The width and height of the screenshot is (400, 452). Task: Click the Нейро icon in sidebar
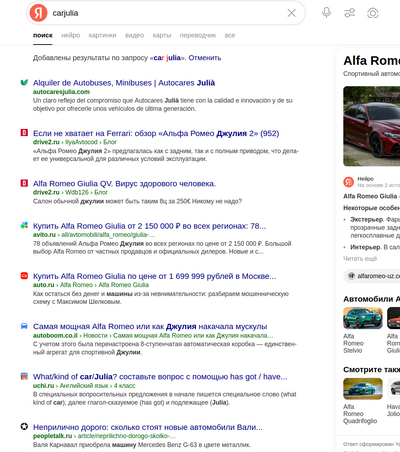(x=349, y=182)
